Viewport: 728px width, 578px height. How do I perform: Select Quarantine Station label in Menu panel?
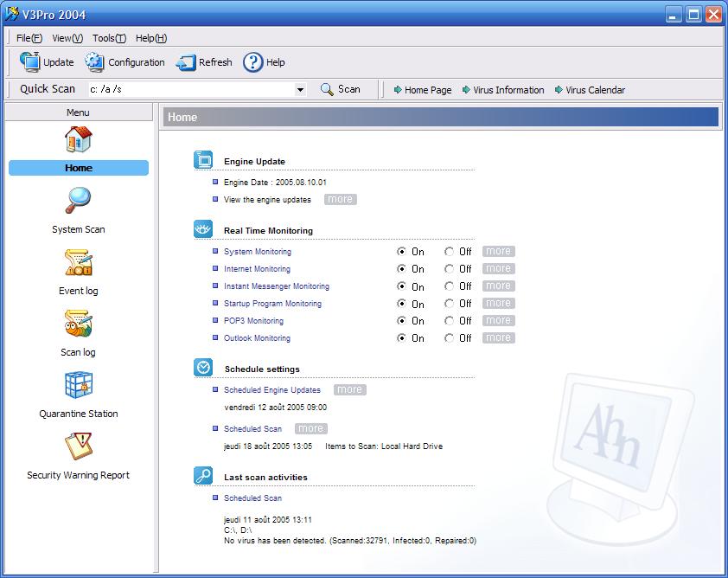point(79,414)
